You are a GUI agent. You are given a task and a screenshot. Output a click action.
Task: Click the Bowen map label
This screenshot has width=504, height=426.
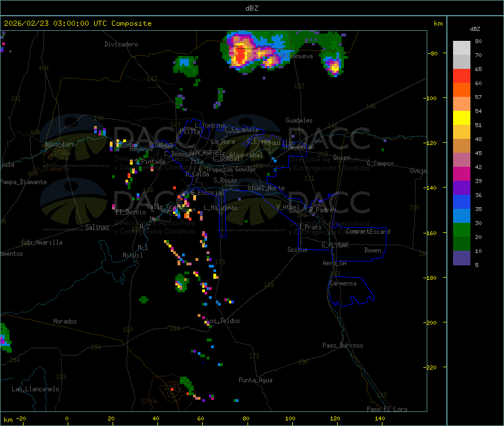(x=372, y=250)
